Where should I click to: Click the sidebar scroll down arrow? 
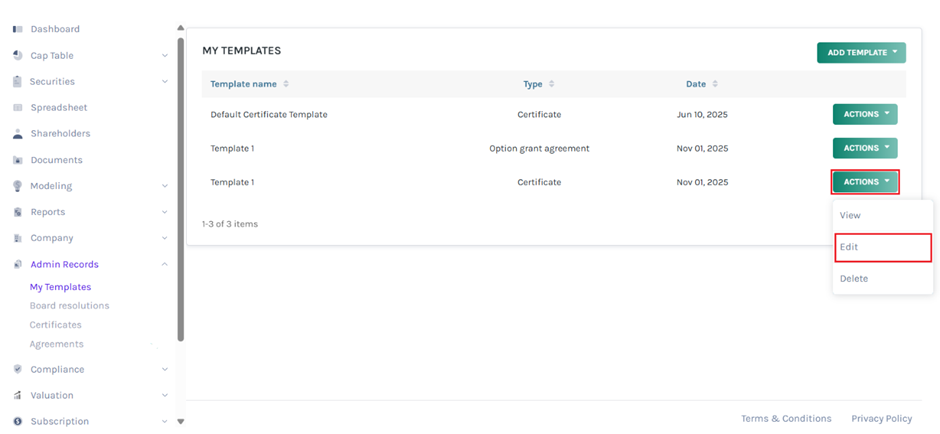[x=180, y=422]
